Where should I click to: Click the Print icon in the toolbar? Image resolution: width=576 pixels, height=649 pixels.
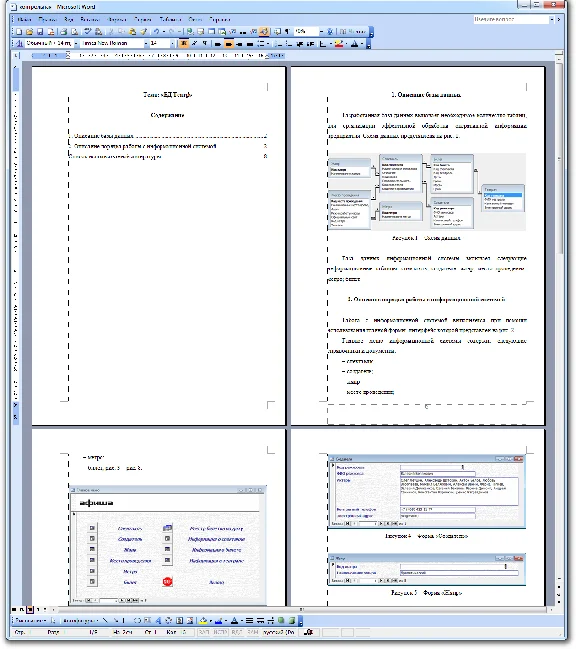click(63, 31)
